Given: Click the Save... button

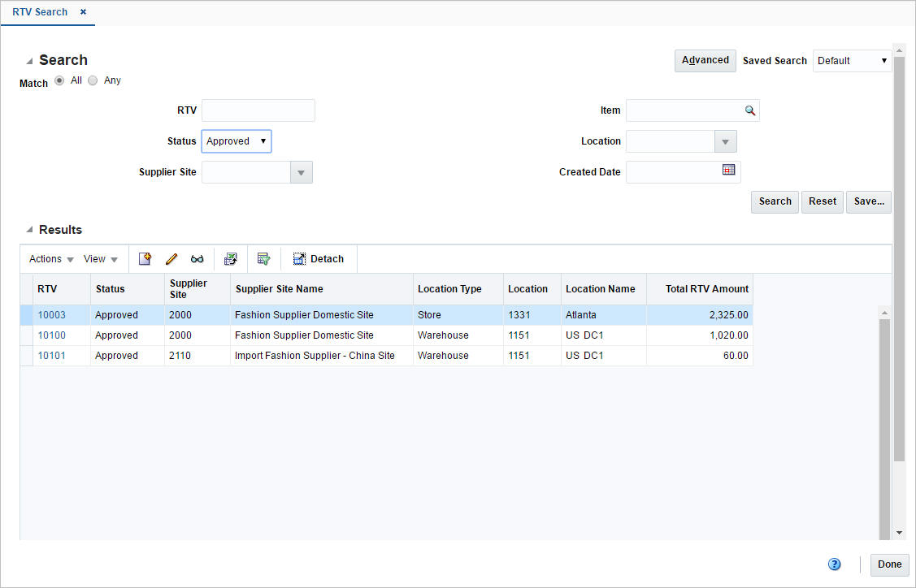Looking at the screenshot, I should [869, 201].
